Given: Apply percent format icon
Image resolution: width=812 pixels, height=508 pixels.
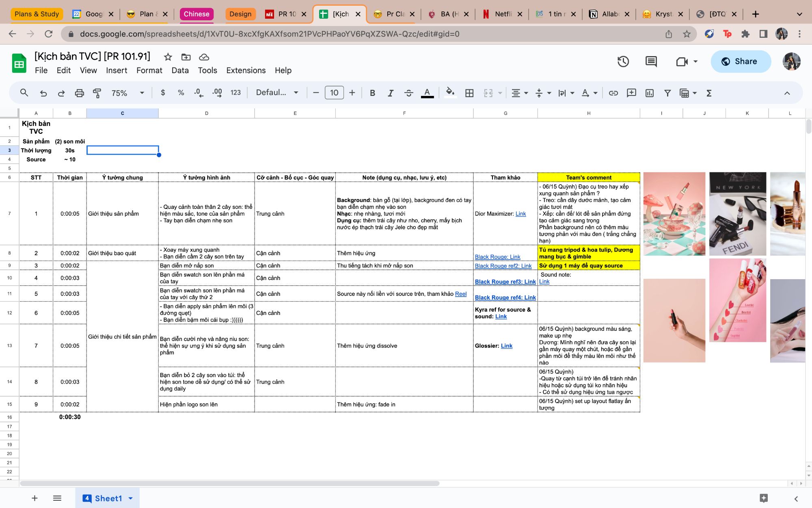Looking at the screenshot, I should point(181,93).
